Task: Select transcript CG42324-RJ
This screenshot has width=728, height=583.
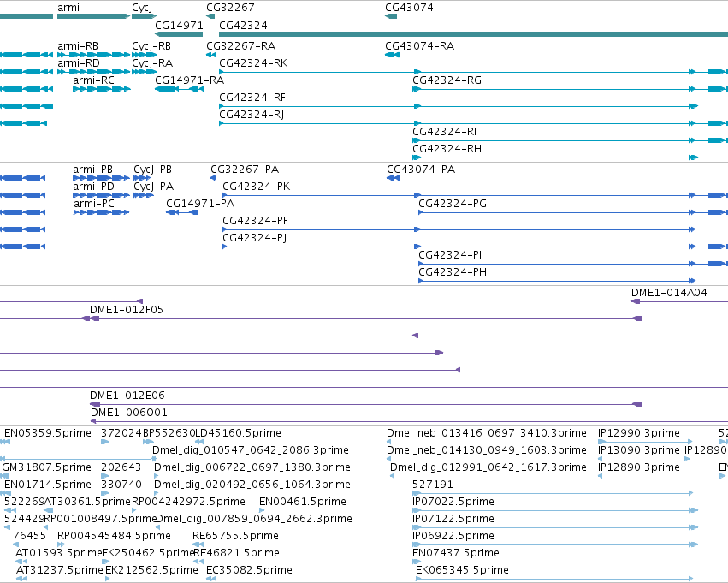Action: [252, 116]
